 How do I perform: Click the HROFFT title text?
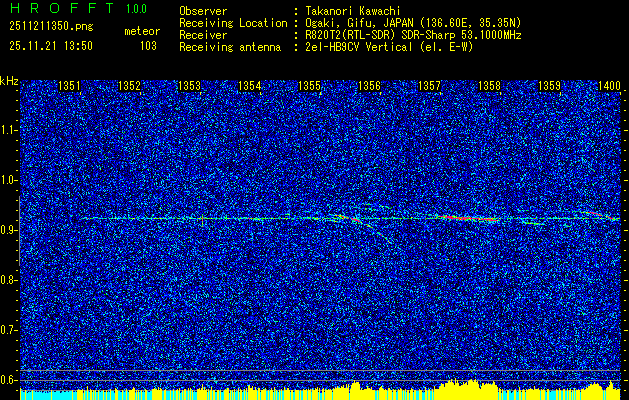point(62,8)
